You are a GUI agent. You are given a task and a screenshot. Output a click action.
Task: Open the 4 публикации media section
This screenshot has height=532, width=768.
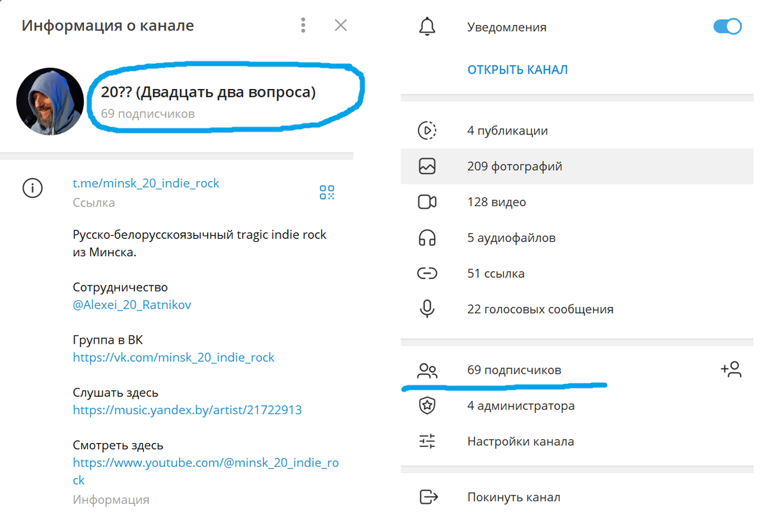click(x=427, y=130)
